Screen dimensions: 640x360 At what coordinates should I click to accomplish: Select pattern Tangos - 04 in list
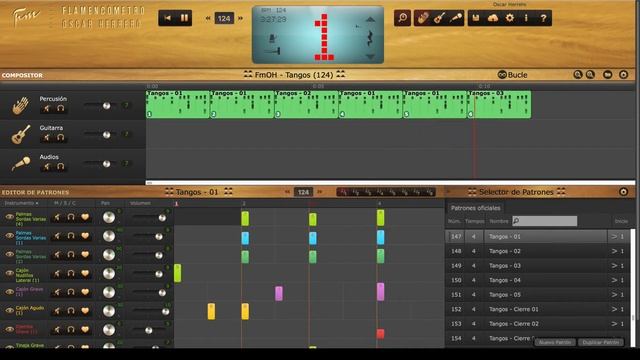coord(537,280)
